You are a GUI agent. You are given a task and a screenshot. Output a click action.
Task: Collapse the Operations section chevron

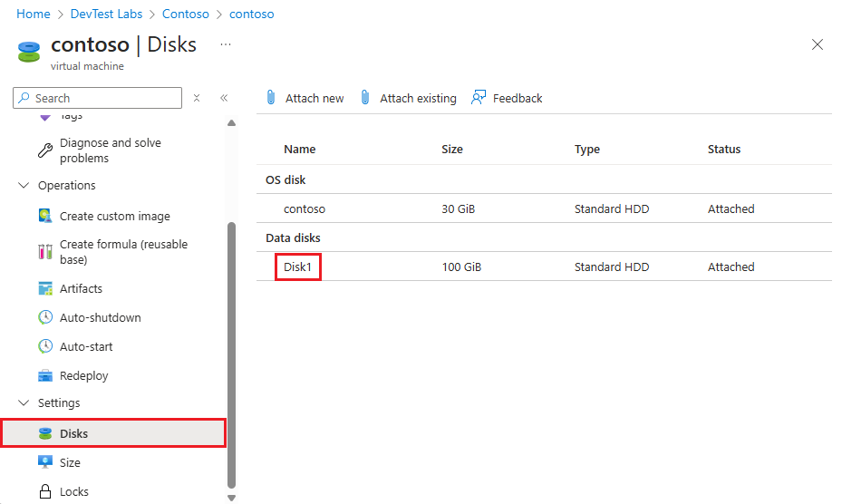click(x=24, y=185)
